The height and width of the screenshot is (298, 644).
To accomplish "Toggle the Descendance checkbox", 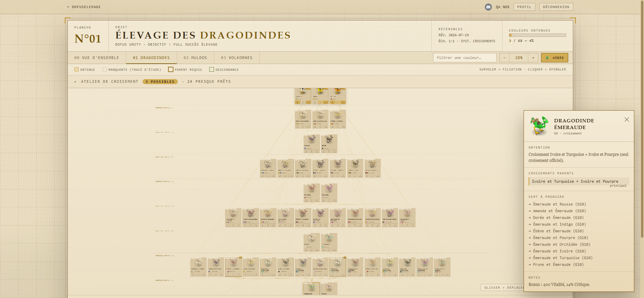I will 212,69.
